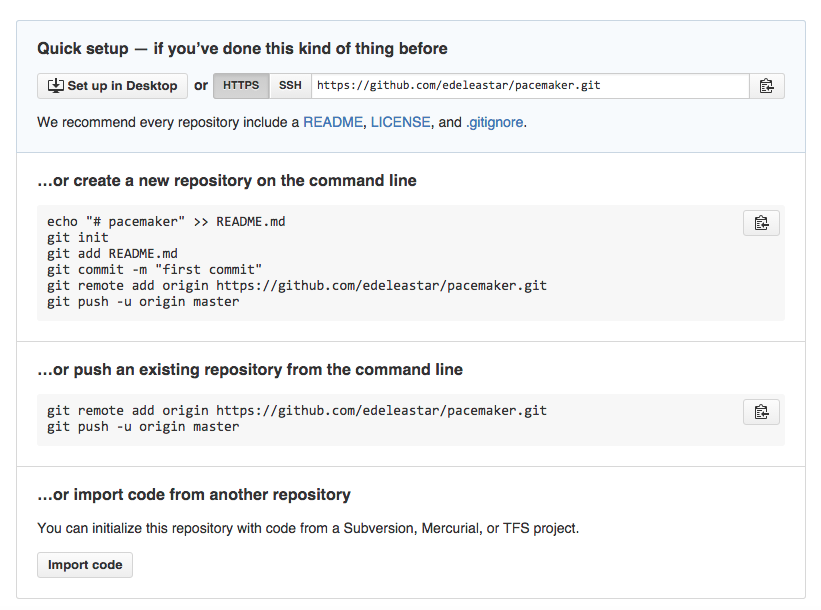Click the git commit first commit line
Screen dimensions: 821x610
pyautogui.click(x=154, y=270)
